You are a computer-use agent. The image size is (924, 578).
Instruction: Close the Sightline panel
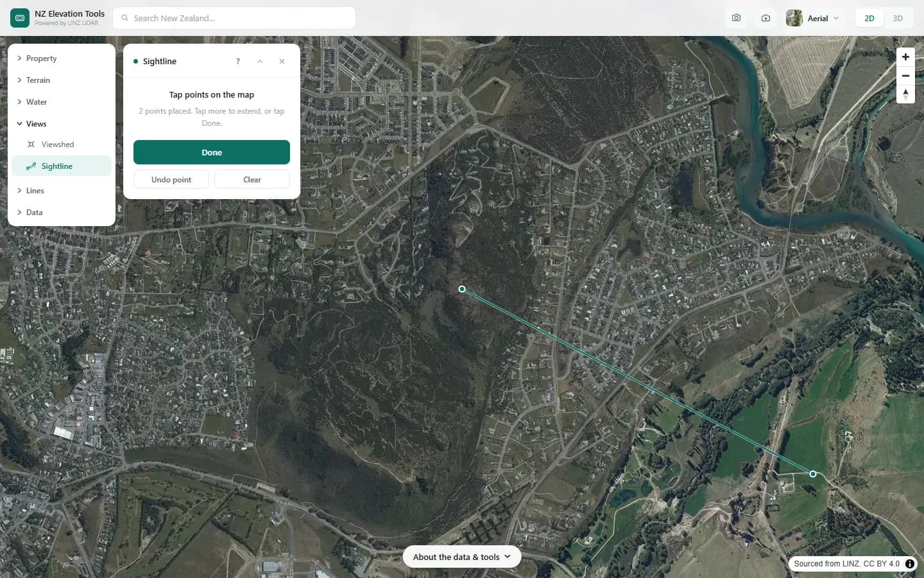[282, 62]
